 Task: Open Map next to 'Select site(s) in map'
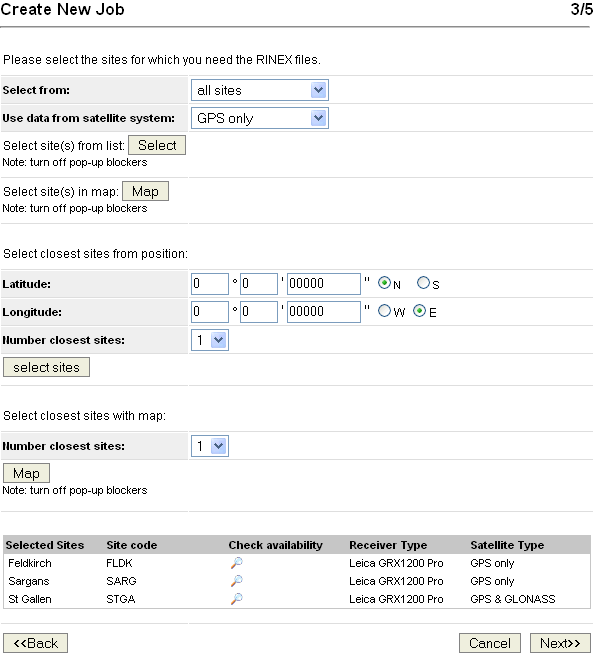coord(145,192)
